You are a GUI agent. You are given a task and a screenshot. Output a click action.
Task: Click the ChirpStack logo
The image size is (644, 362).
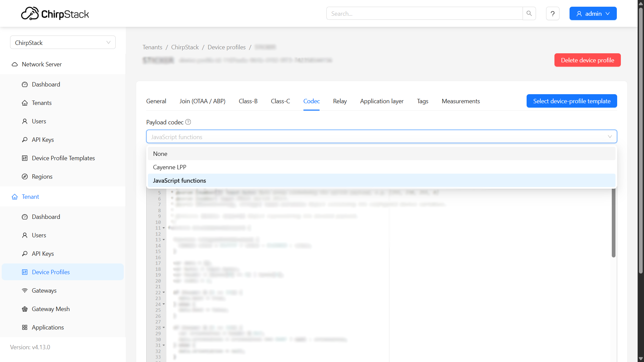click(x=55, y=14)
